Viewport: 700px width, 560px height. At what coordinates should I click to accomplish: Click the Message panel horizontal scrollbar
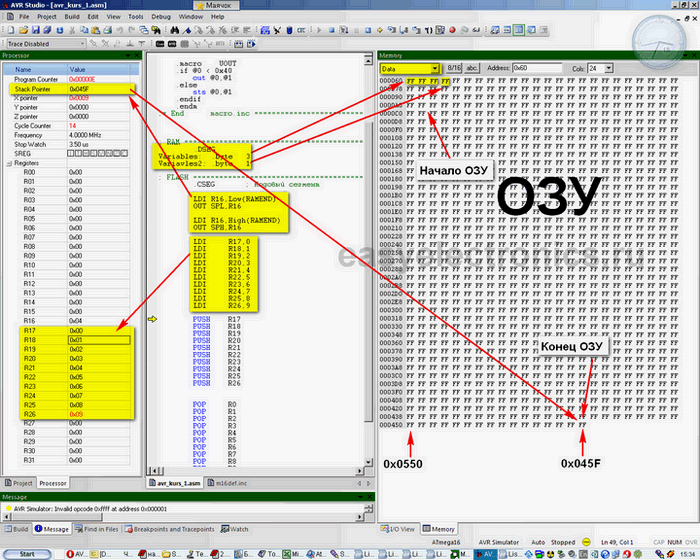(x=183, y=517)
